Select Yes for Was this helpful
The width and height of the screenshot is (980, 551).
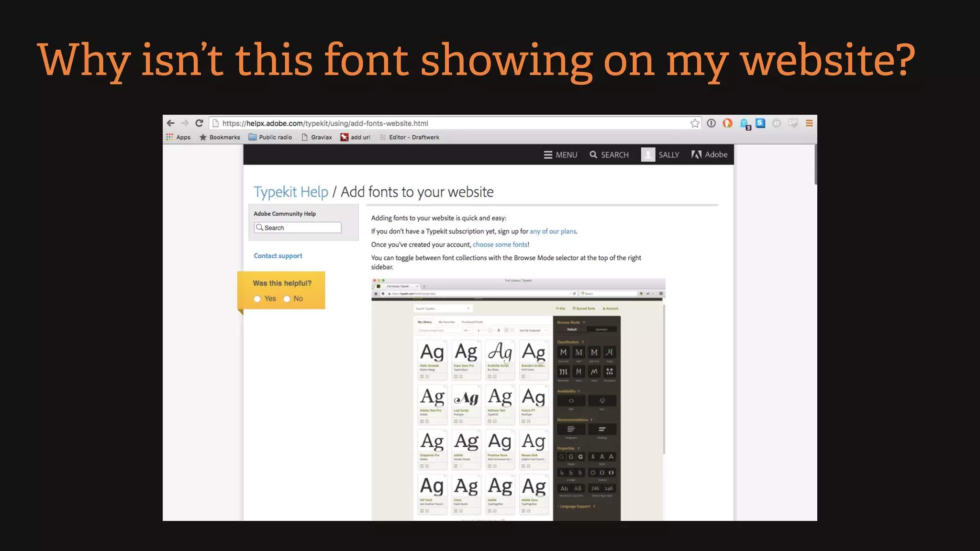tap(257, 299)
